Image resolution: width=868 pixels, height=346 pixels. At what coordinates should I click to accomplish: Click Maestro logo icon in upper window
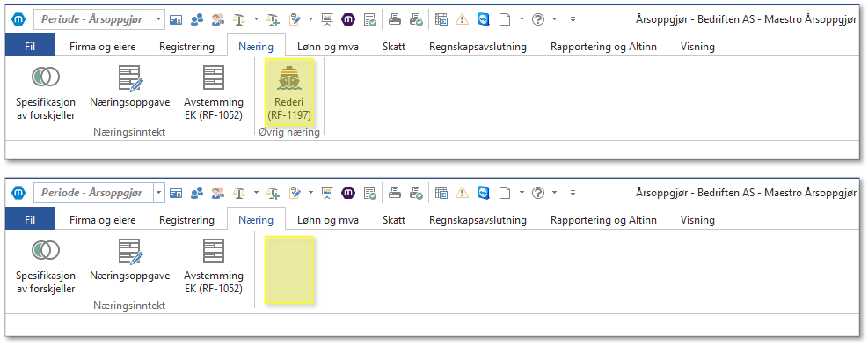tap(19, 19)
